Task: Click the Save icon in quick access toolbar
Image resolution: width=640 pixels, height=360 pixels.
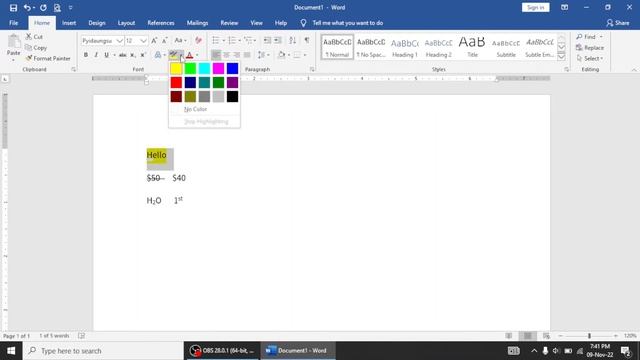Action: (x=13, y=8)
